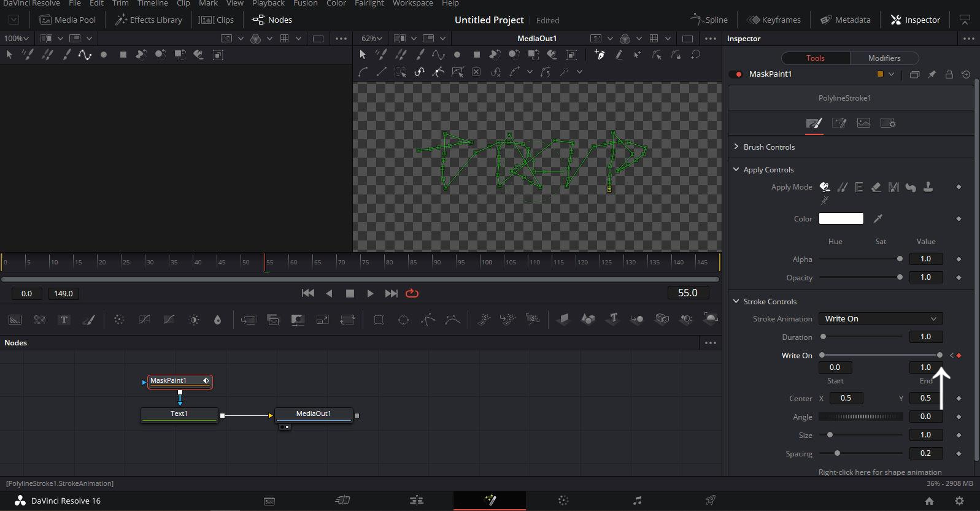
Task: Open the Inspector options menu
Action: (968, 38)
